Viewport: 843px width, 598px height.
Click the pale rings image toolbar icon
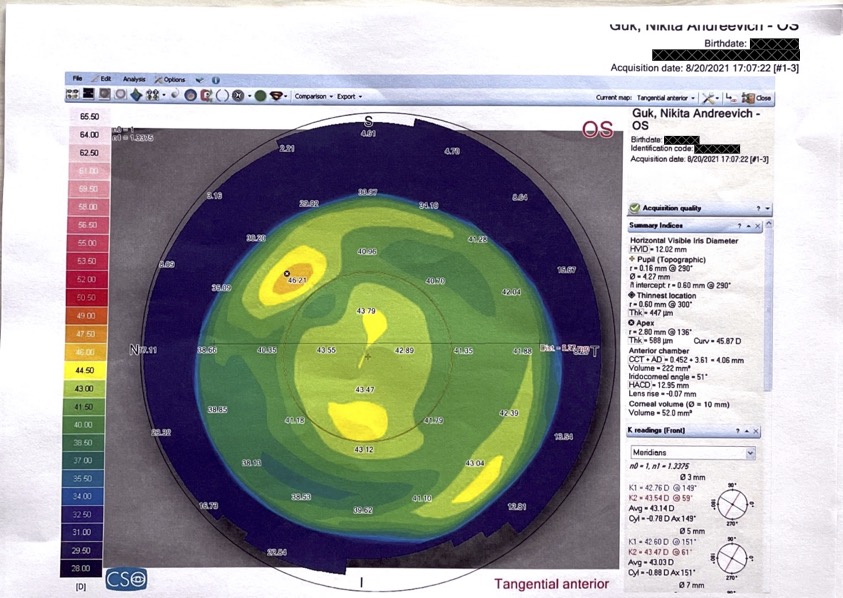(x=121, y=95)
